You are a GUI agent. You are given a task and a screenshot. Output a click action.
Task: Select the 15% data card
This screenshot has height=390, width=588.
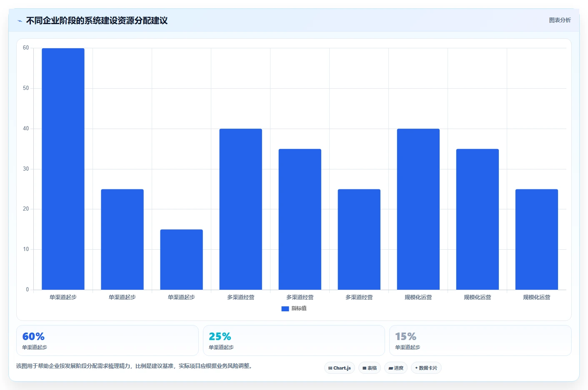480,340
